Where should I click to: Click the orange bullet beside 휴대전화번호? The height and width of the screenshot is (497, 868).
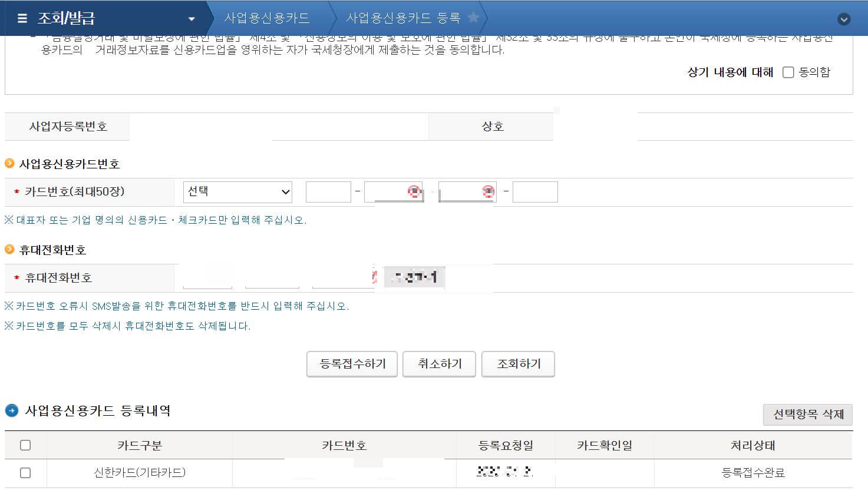click(9, 250)
